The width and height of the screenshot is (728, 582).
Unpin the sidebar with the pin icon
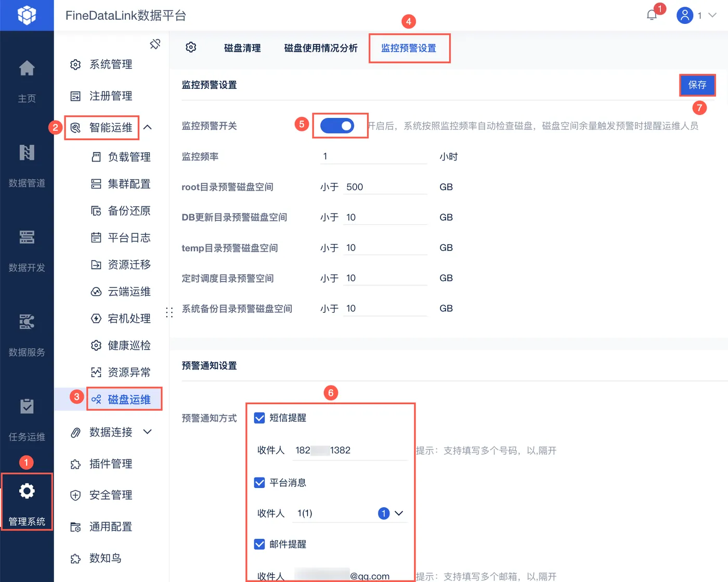tap(155, 44)
